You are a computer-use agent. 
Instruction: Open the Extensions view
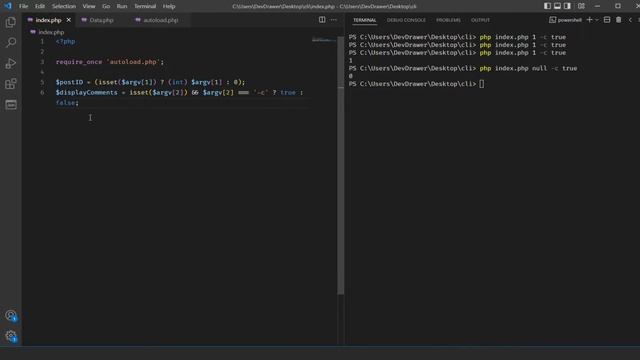[x=11, y=84]
